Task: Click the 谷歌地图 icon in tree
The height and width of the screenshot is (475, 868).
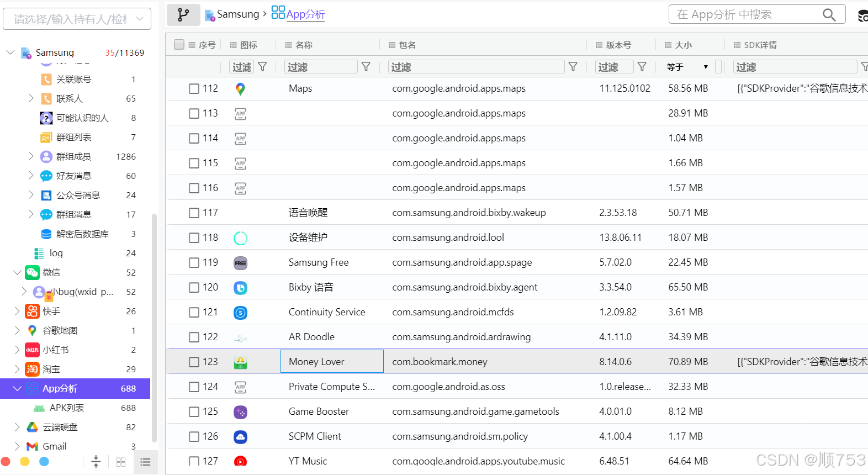Action: pyautogui.click(x=33, y=330)
